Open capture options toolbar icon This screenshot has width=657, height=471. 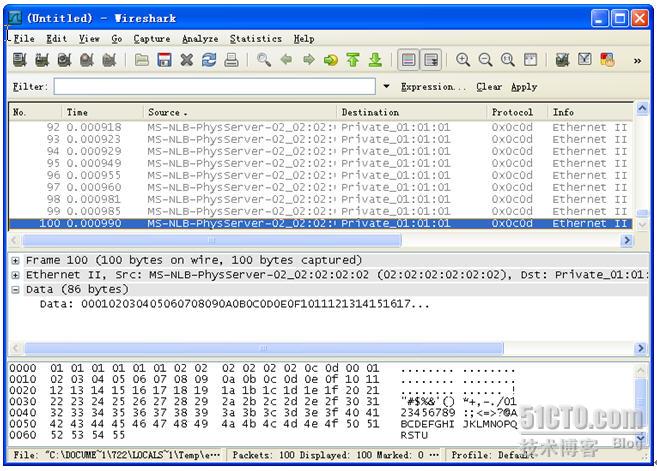pyautogui.click(x=42, y=60)
